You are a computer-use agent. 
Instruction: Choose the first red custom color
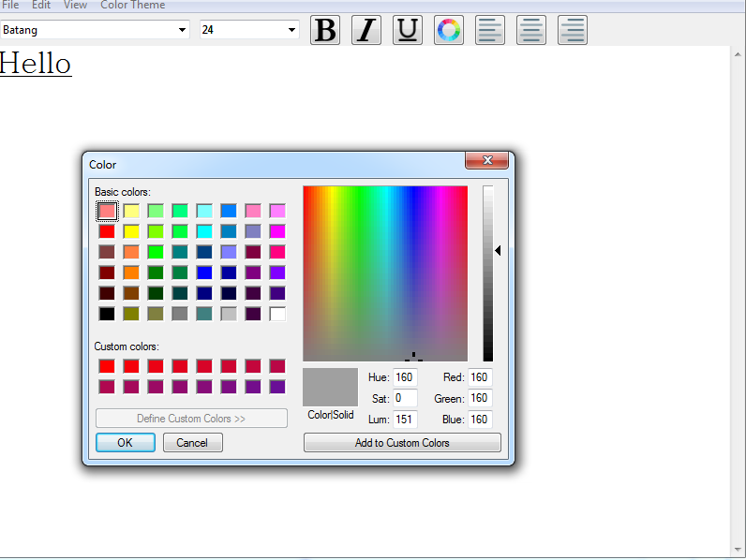coord(107,366)
